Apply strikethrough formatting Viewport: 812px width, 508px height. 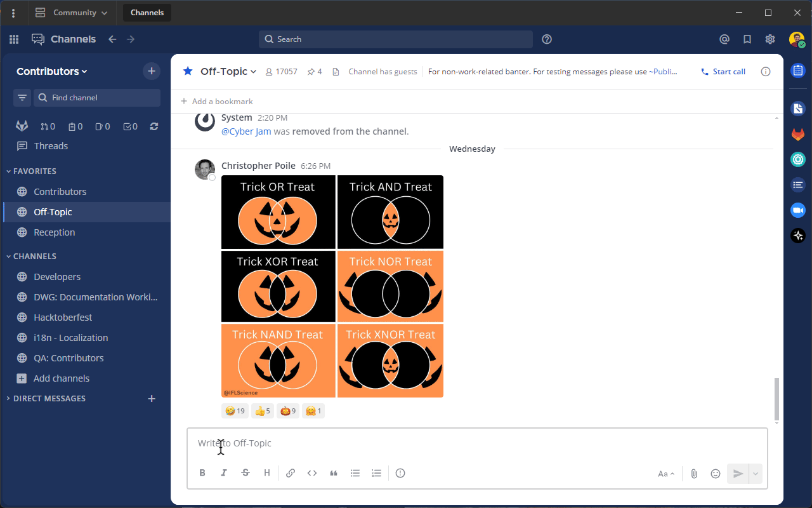(x=246, y=472)
